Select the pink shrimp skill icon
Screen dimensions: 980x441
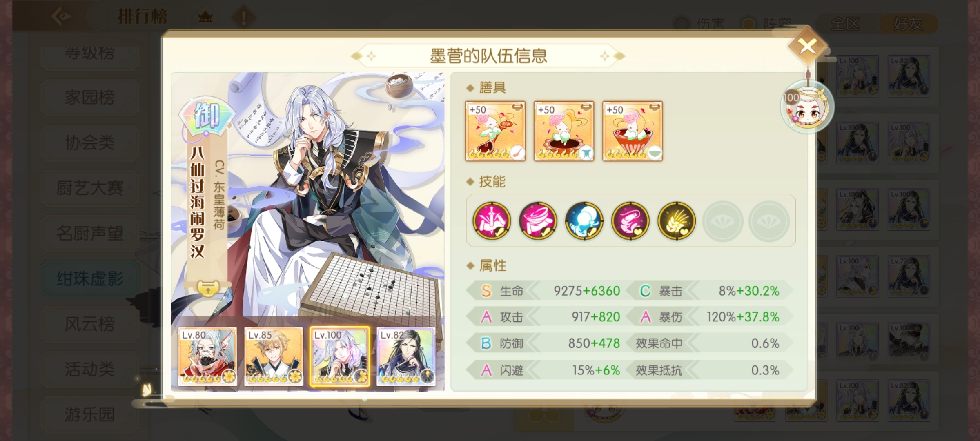630,221
